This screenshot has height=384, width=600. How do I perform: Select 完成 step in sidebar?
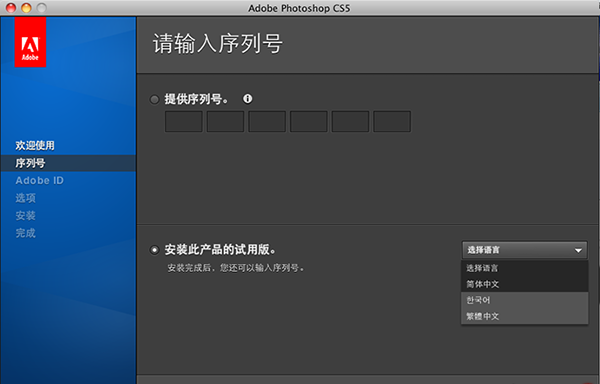26,233
